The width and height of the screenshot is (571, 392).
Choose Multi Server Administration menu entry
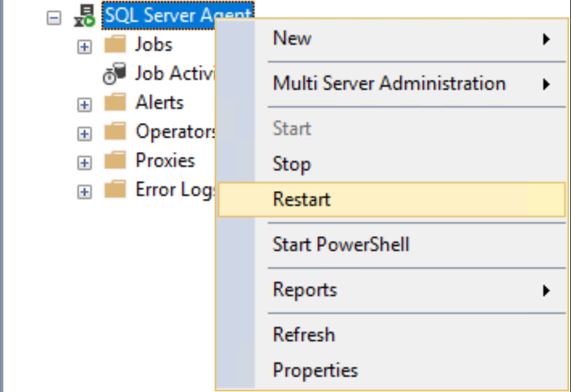pos(392,84)
